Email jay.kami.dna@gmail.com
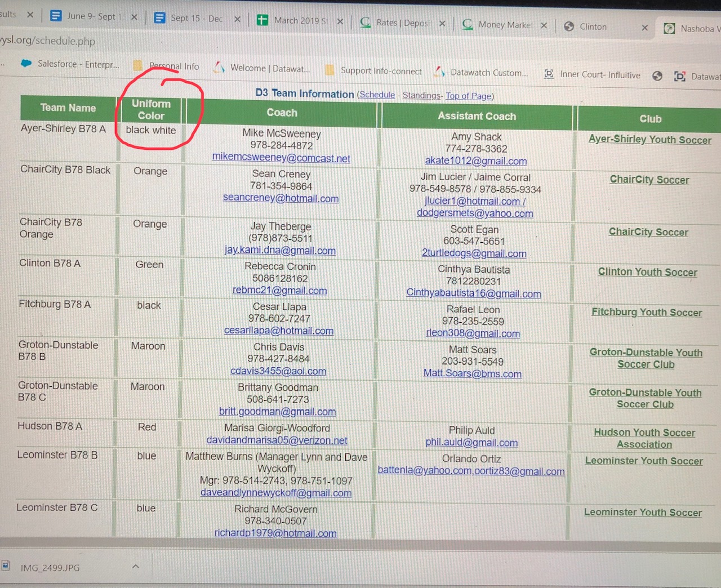Viewport: 721px width, 588px height. click(280, 251)
